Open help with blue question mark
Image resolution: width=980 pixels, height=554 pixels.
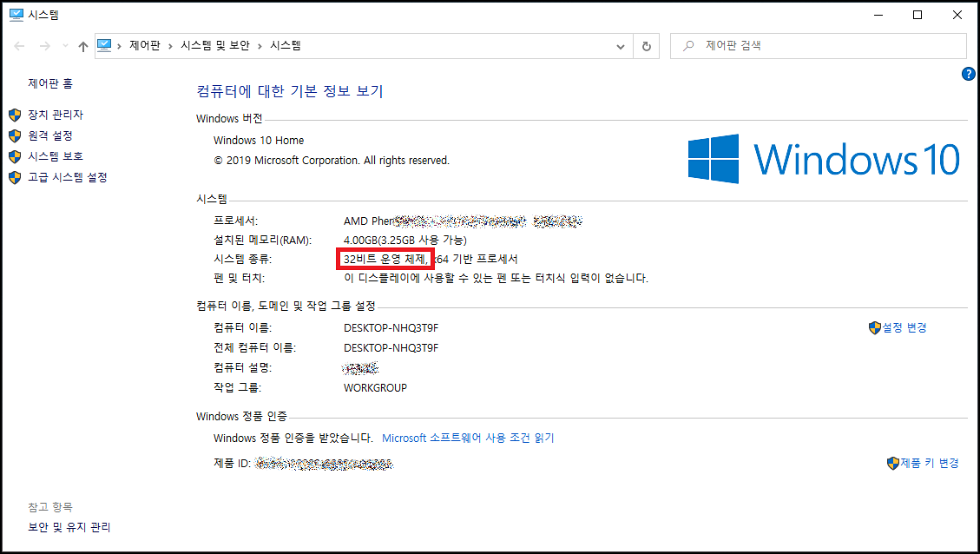point(968,74)
